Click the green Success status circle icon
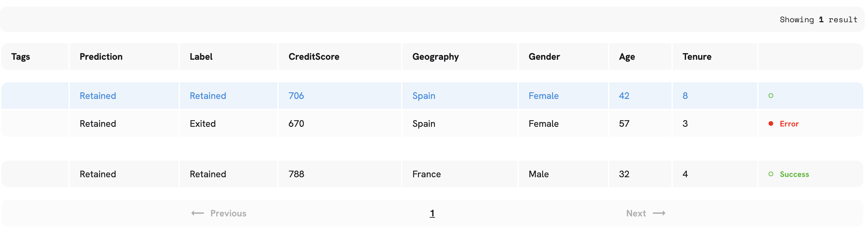The height and width of the screenshot is (231, 868). pos(771,174)
